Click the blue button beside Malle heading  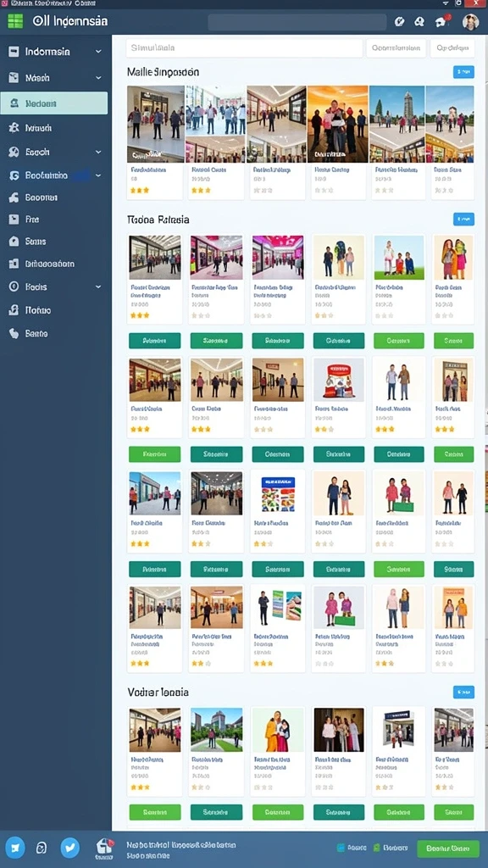463,72
